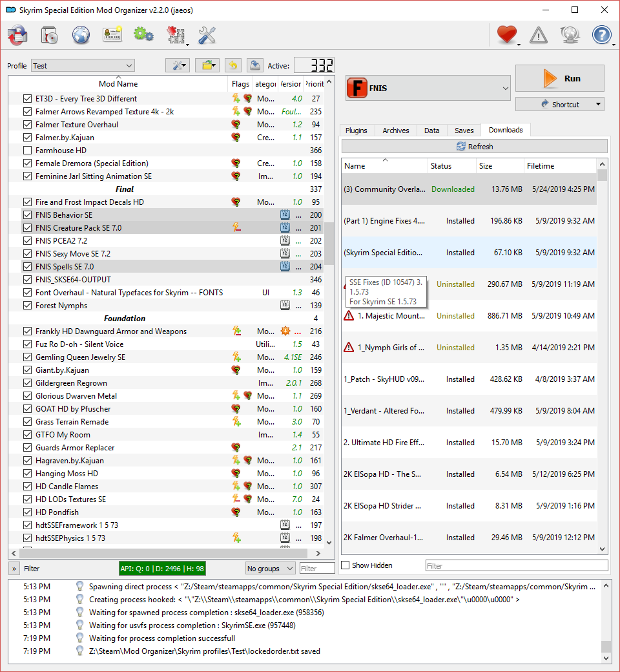Click the Tools puzzle-piece icon
The height and width of the screenshot is (672, 620).
(176, 35)
